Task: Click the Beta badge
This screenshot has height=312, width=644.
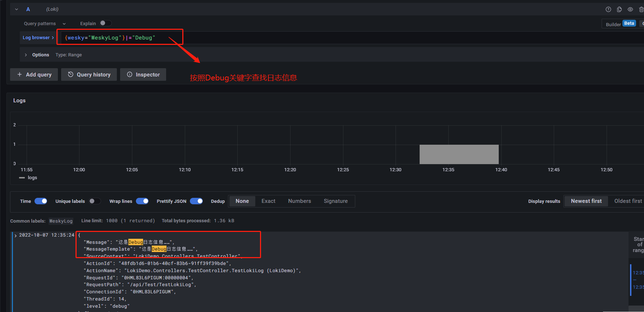Action: 629,23
